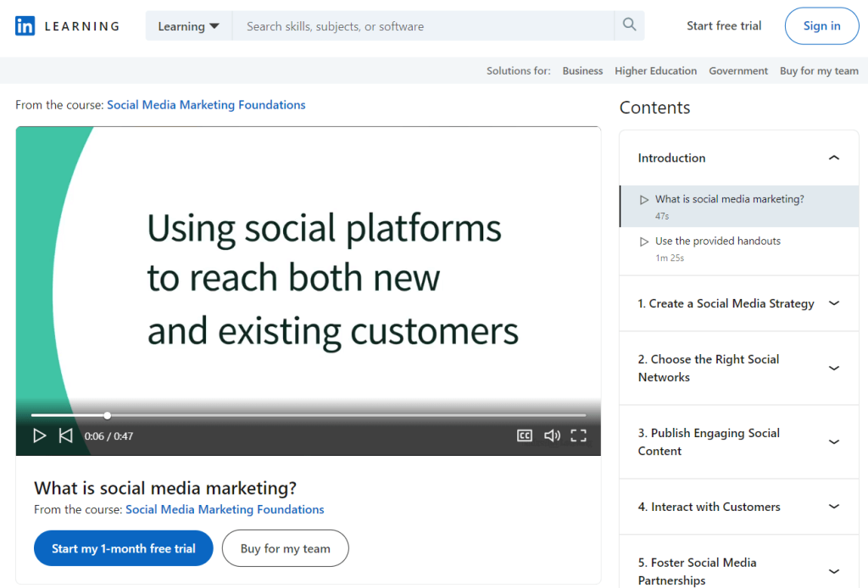Click play icon beside Use the provided handouts
The image size is (868, 588).
tap(645, 241)
